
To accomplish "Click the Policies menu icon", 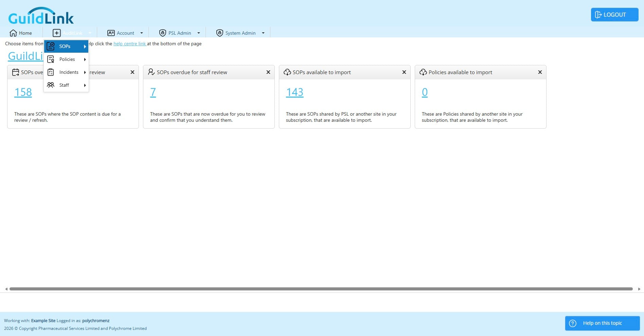I will [51, 59].
